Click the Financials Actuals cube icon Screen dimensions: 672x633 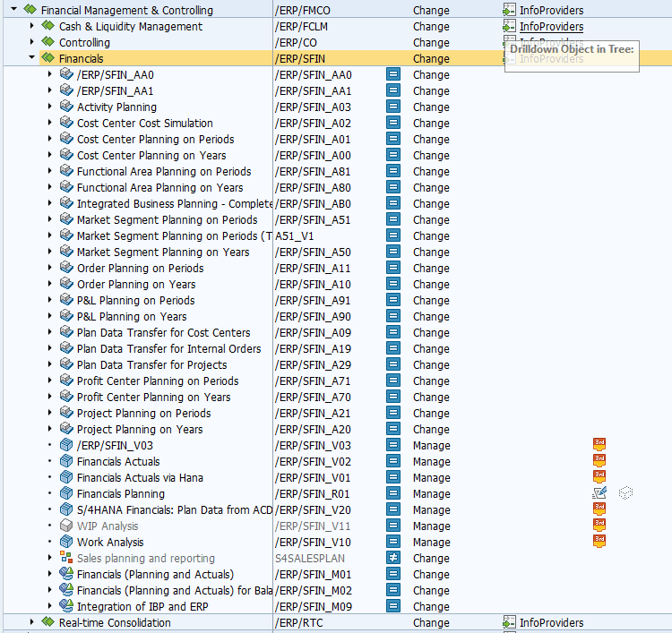point(66,461)
